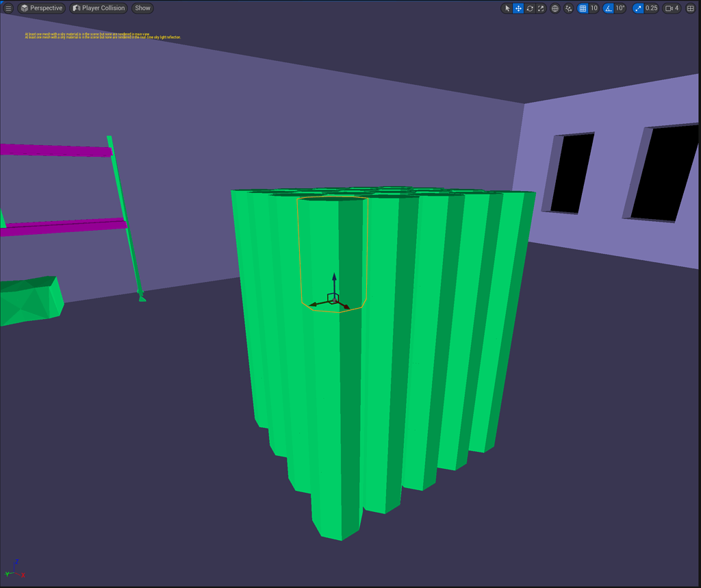Open the viewport layout grid icon
The width and height of the screenshot is (701, 588).
click(x=690, y=8)
